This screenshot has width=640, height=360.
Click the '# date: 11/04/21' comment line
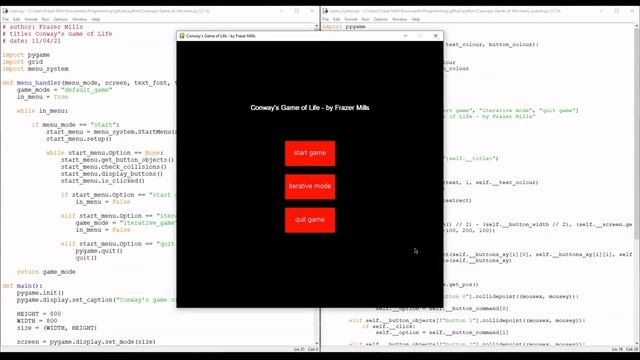click(31, 41)
